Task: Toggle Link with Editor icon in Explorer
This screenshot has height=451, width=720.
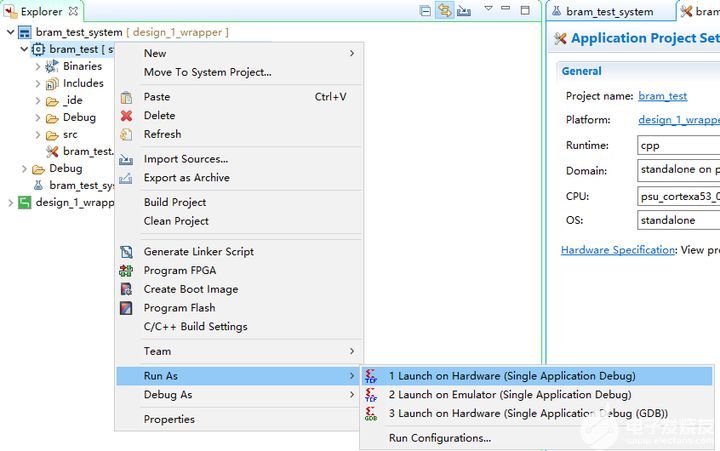Action: point(444,11)
